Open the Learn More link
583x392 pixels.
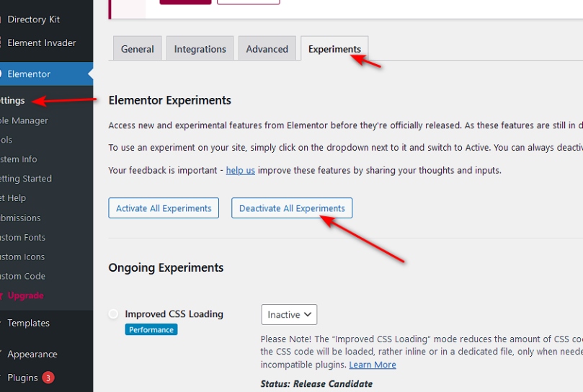(372, 365)
